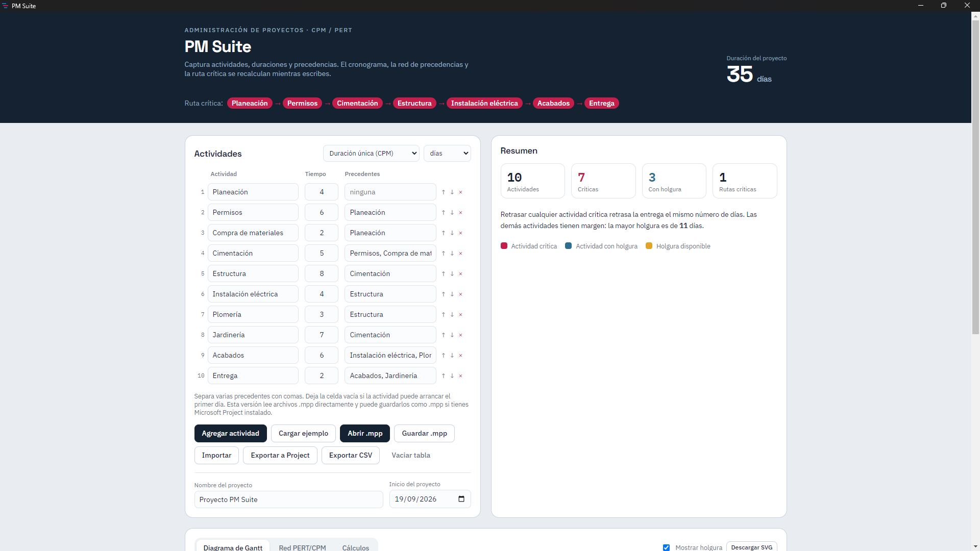The image size is (980, 551).
Task: Click the Nombre del proyecto text field
Action: (x=289, y=499)
